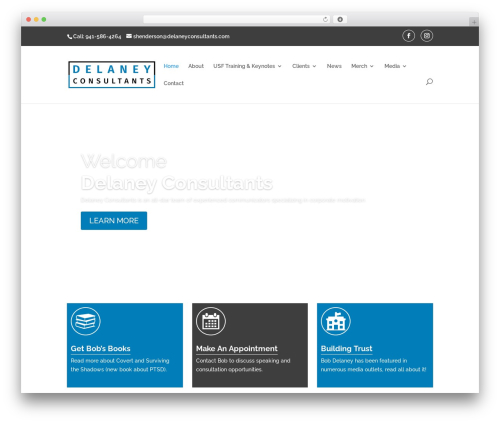Viewport: 500px width, 423px height.
Task: Click the LEARN MORE button
Action: tap(114, 221)
